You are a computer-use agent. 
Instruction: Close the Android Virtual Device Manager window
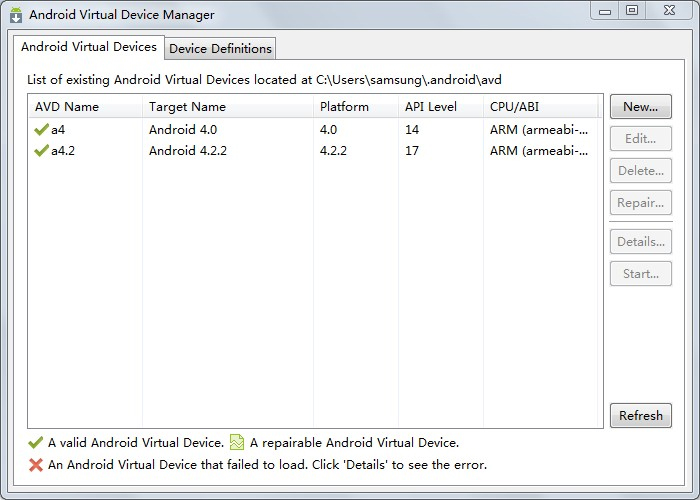(669, 11)
